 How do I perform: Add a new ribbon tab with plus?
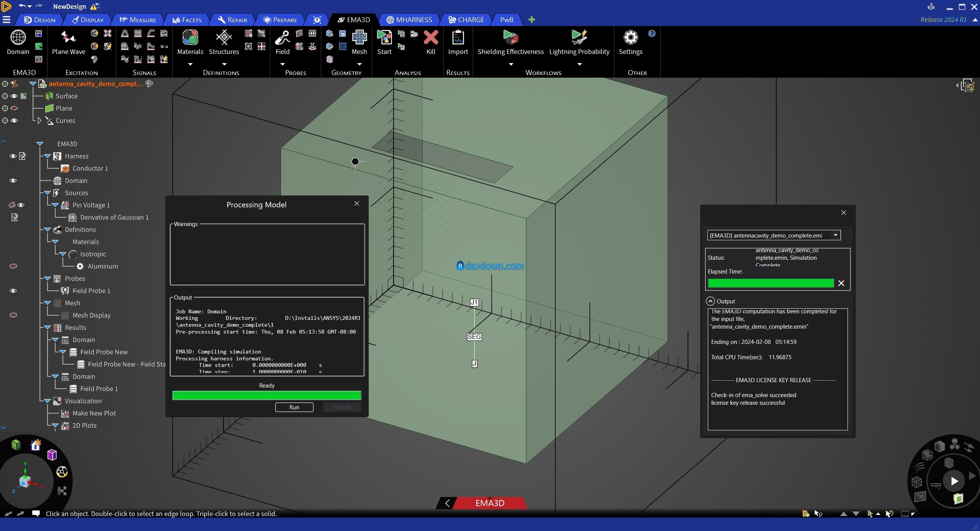pyautogui.click(x=531, y=20)
